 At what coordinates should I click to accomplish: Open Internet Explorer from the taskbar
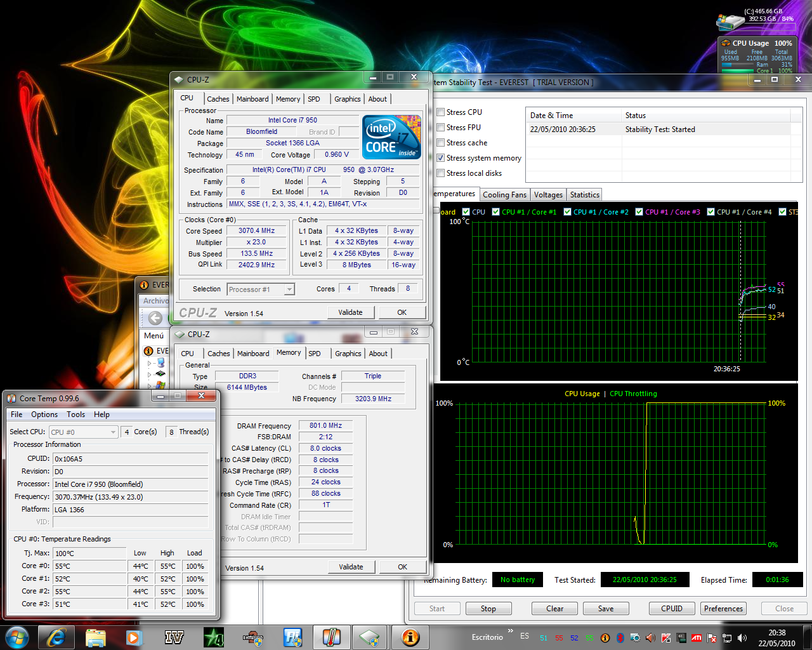pos(56,637)
